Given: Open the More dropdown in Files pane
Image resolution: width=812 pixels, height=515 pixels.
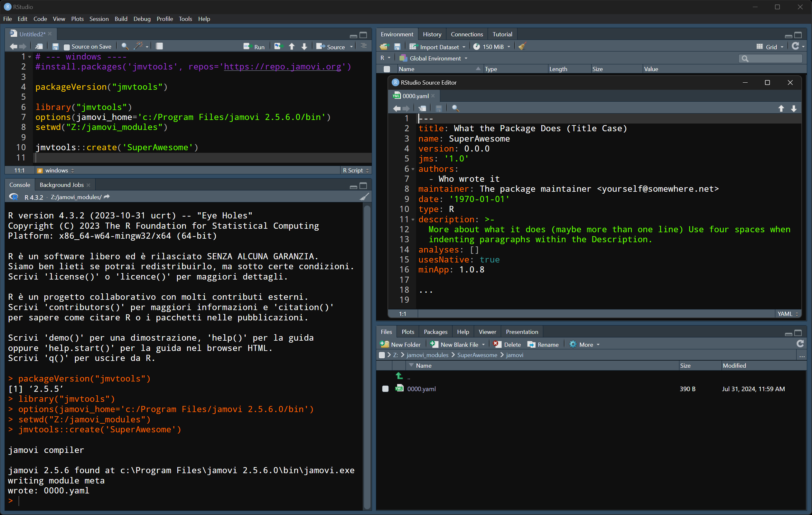Looking at the screenshot, I should coord(584,345).
